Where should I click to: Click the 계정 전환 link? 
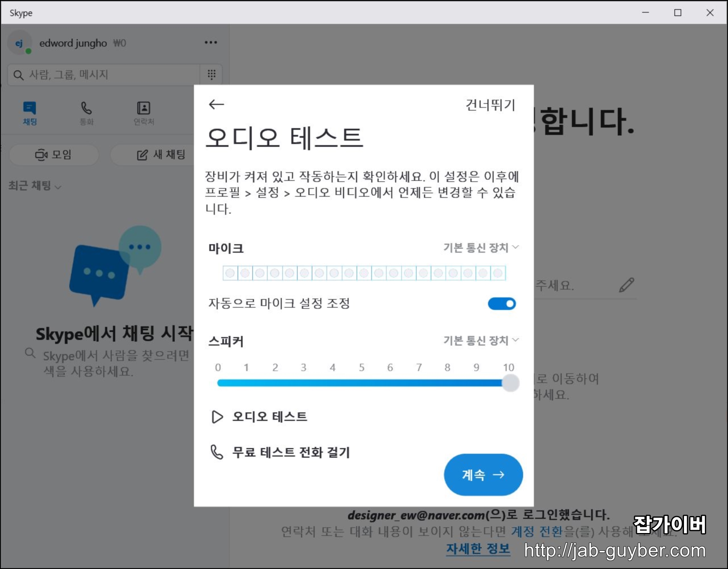click(537, 531)
